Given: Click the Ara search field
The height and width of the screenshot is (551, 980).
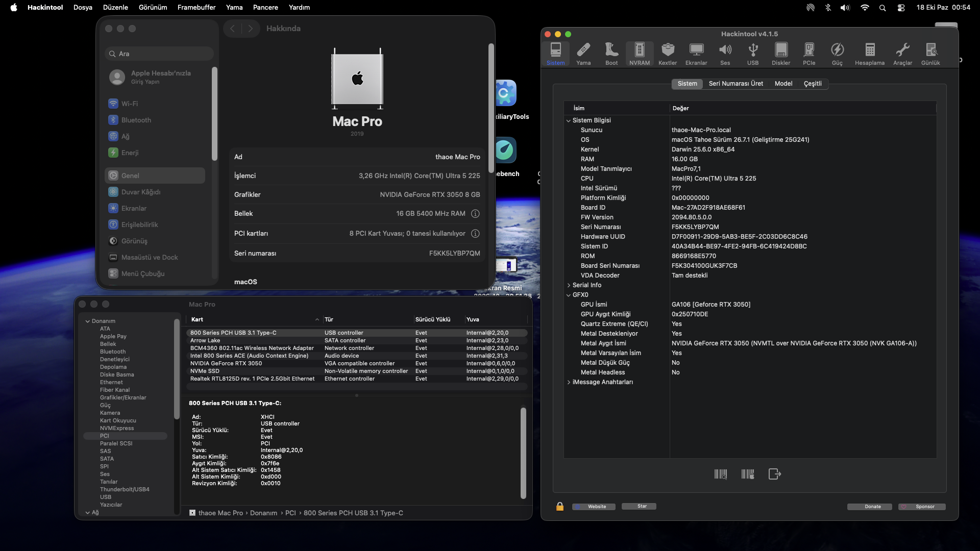Looking at the screenshot, I should tap(159, 54).
